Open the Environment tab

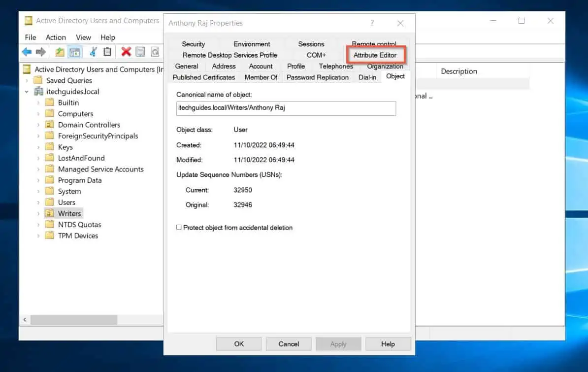click(252, 44)
